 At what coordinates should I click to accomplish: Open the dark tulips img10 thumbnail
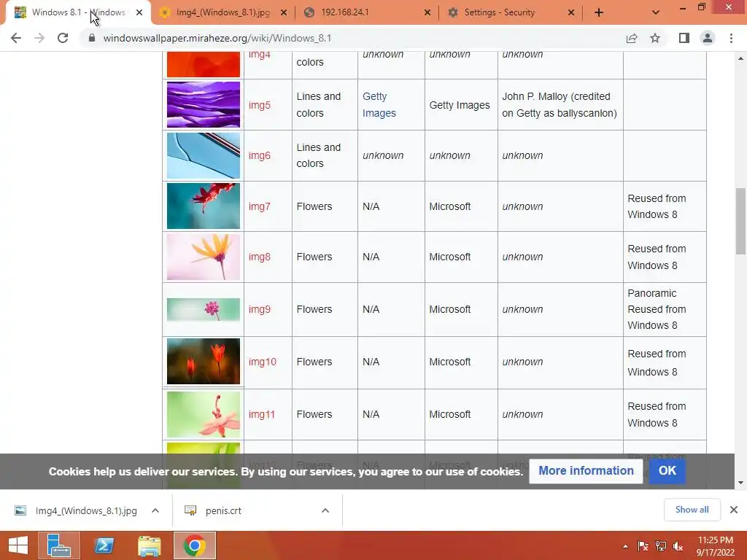(204, 361)
